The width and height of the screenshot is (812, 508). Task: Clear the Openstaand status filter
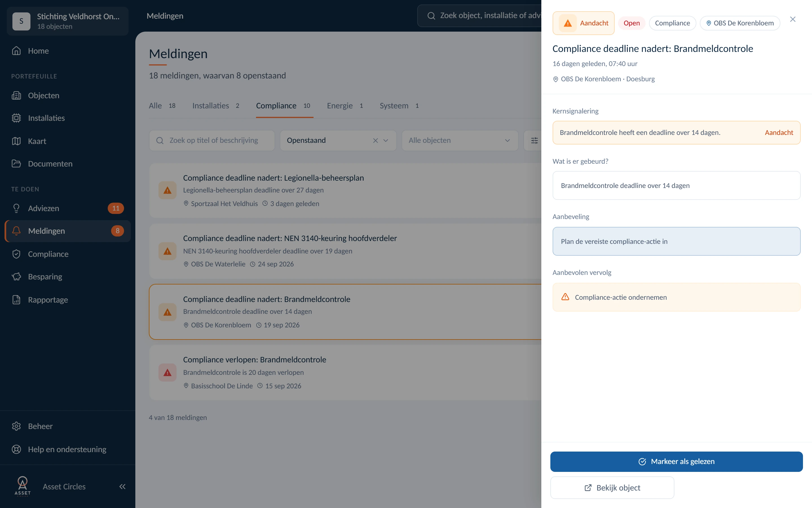[376, 141]
